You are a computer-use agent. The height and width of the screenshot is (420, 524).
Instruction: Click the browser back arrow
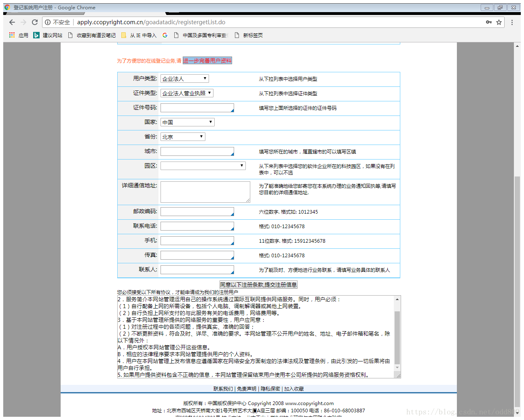(x=12, y=22)
